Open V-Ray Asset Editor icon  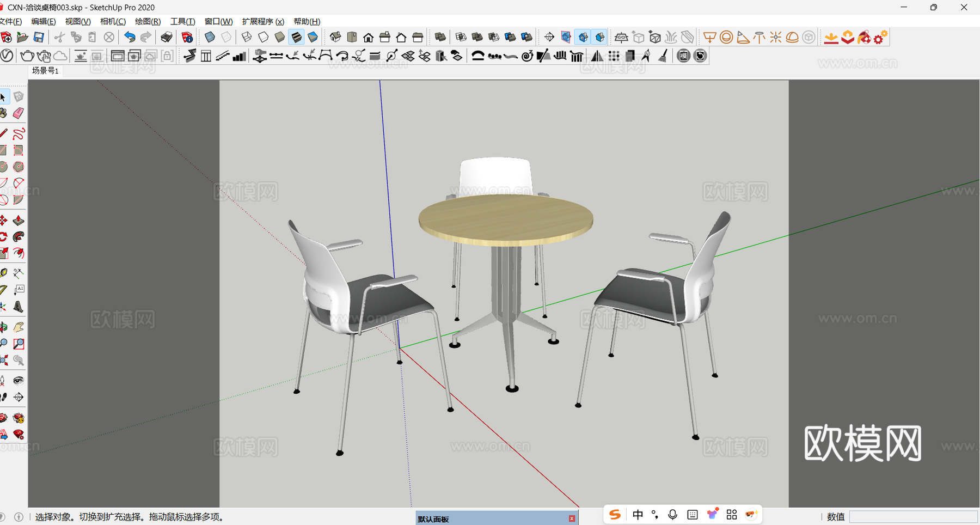point(7,56)
